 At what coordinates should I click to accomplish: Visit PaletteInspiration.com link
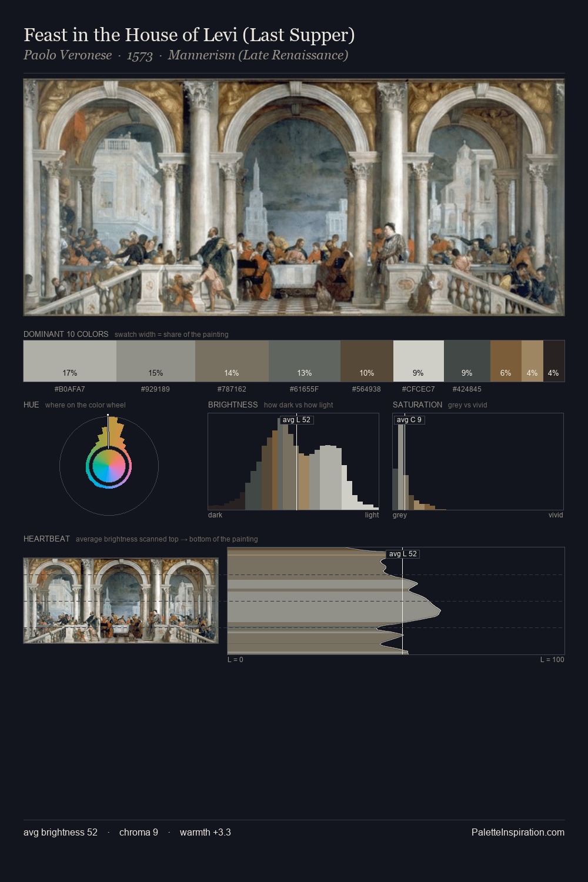518,832
